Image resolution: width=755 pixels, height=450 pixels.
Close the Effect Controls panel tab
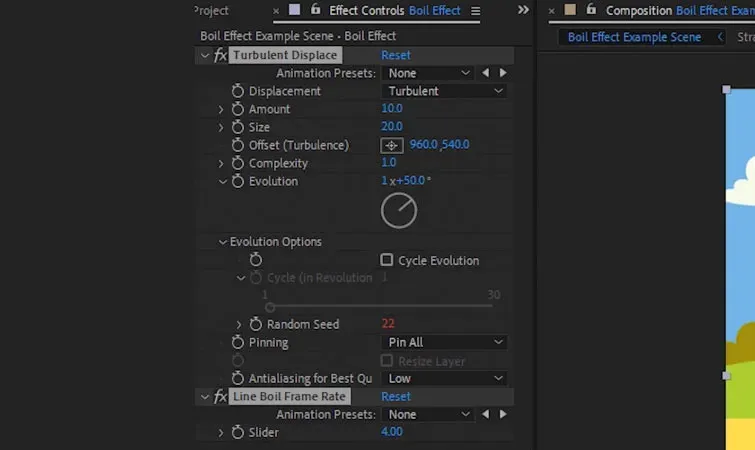(x=276, y=11)
